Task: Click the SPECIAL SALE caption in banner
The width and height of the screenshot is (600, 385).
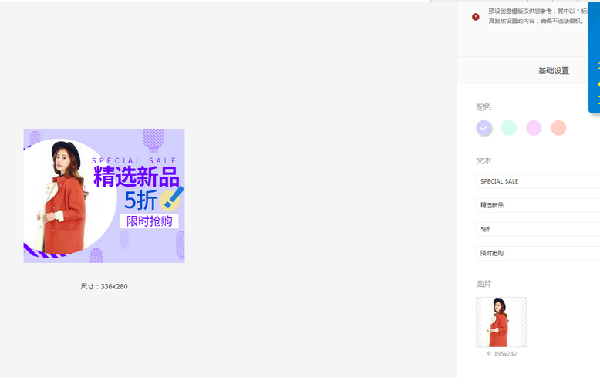Action: pyautogui.click(x=134, y=160)
